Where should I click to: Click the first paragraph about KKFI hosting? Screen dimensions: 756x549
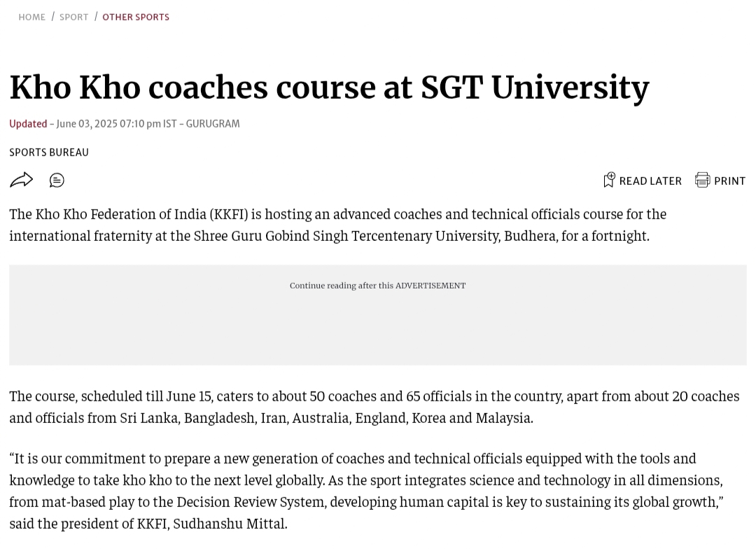click(x=337, y=225)
